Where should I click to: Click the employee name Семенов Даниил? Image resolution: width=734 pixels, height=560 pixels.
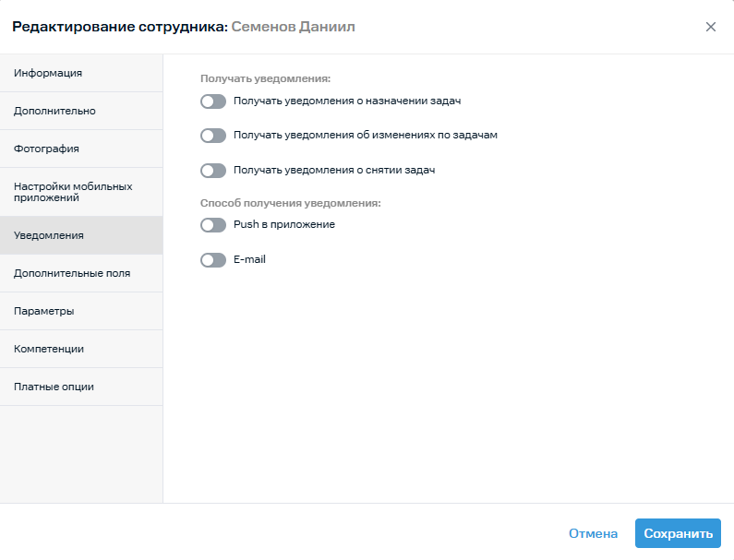293,27
